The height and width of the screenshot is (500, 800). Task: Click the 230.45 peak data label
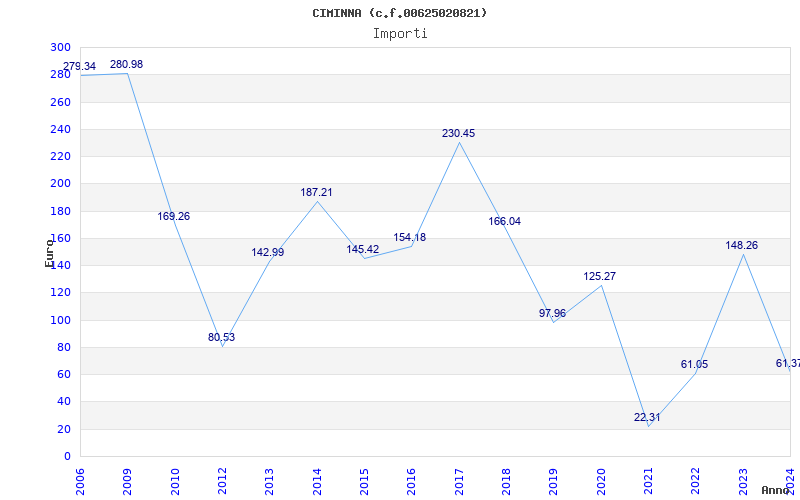click(x=459, y=133)
